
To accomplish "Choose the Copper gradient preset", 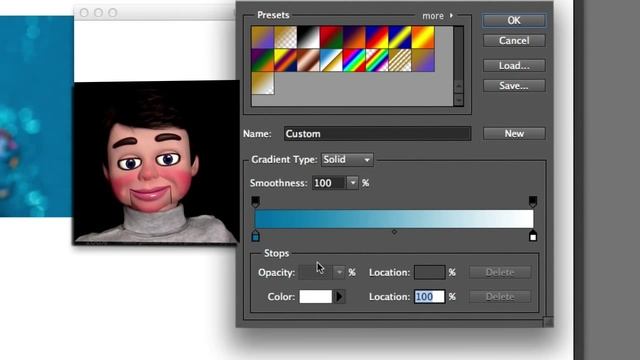I will (x=308, y=60).
